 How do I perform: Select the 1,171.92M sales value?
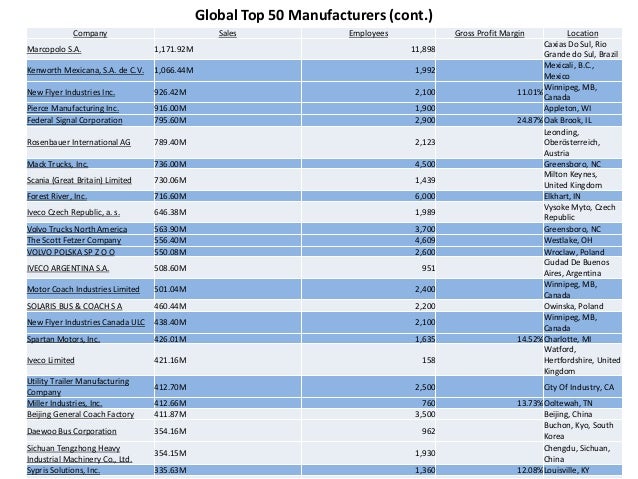coord(174,49)
